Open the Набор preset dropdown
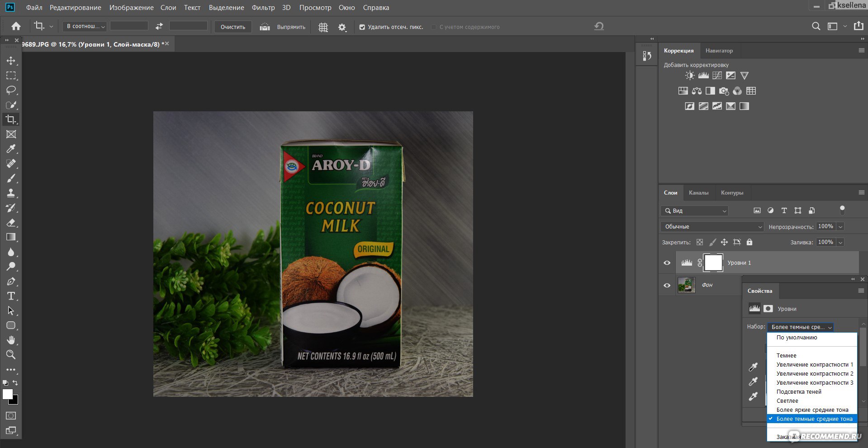 click(x=801, y=327)
